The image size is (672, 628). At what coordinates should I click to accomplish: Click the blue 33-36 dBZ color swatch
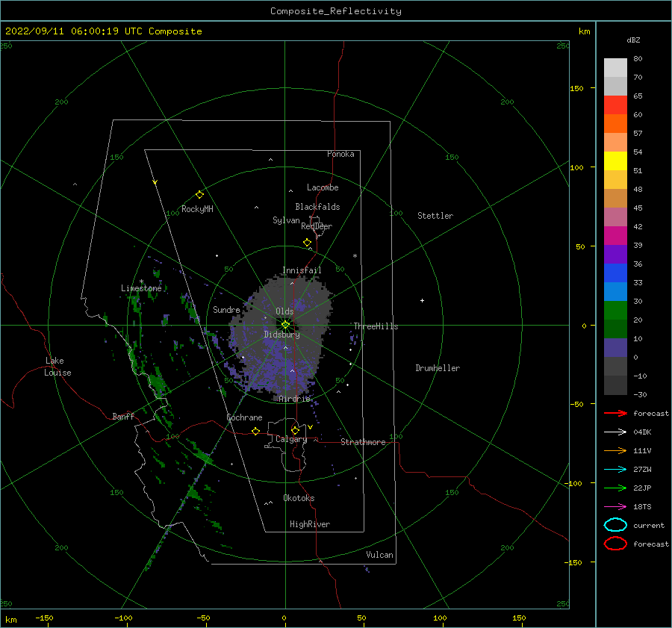click(x=615, y=273)
